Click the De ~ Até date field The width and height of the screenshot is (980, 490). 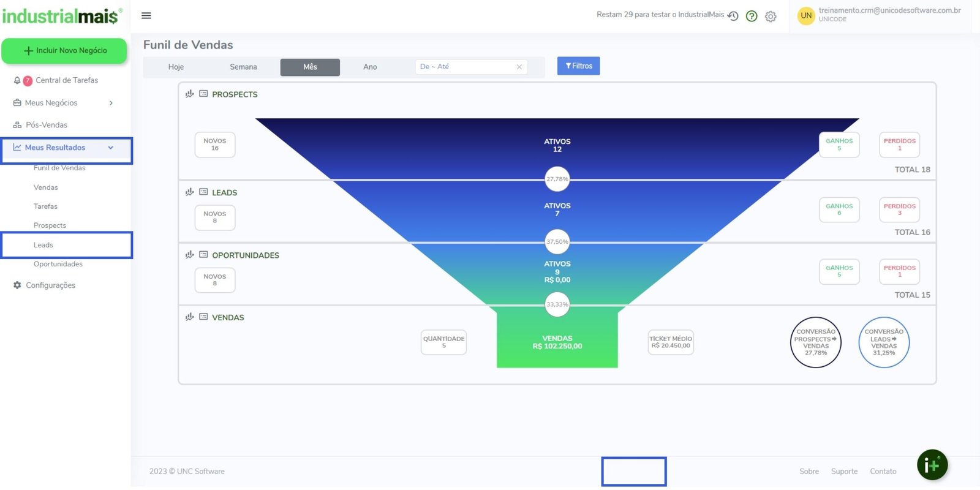coord(466,67)
